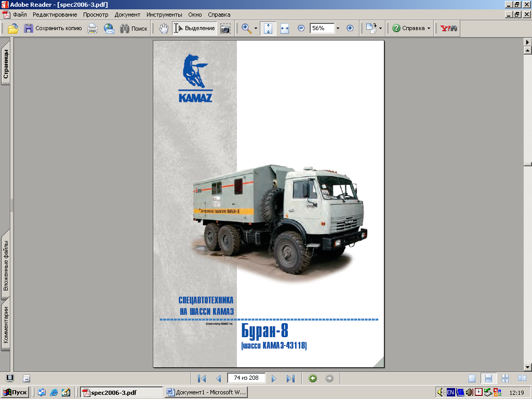
Task: Go to the next page
Action: pyautogui.click(x=274, y=378)
